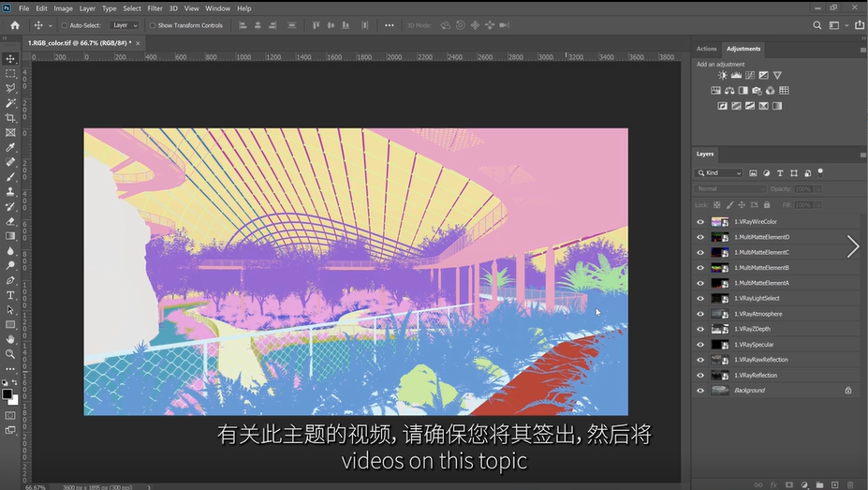
Task: Select the Path Selection tool
Action: (x=10, y=309)
